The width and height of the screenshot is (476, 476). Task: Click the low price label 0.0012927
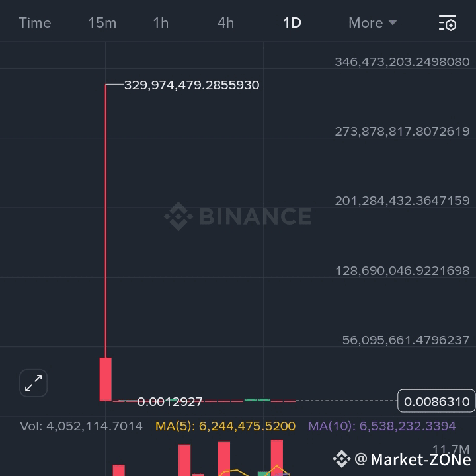point(170,402)
